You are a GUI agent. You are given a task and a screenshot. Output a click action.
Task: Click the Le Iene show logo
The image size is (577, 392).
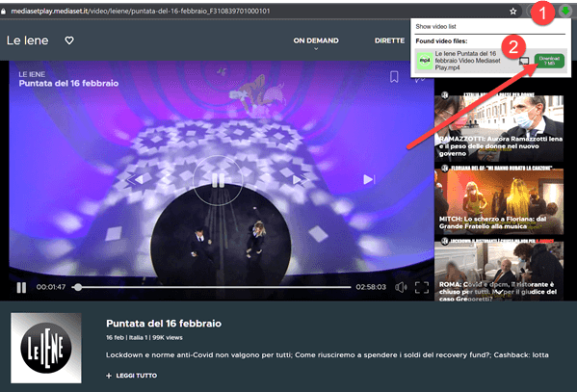click(x=46, y=348)
